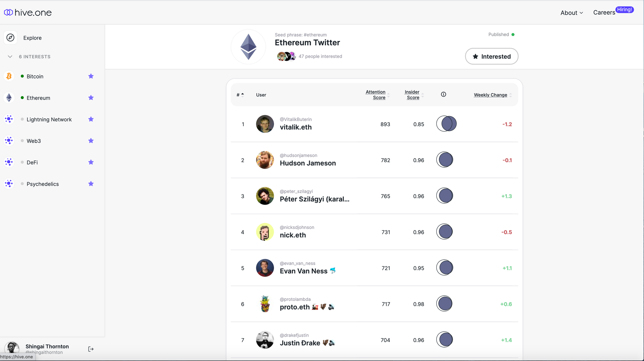Toggle the star beside DeFi
This screenshot has width=644, height=361.
[x=91, y=162]
